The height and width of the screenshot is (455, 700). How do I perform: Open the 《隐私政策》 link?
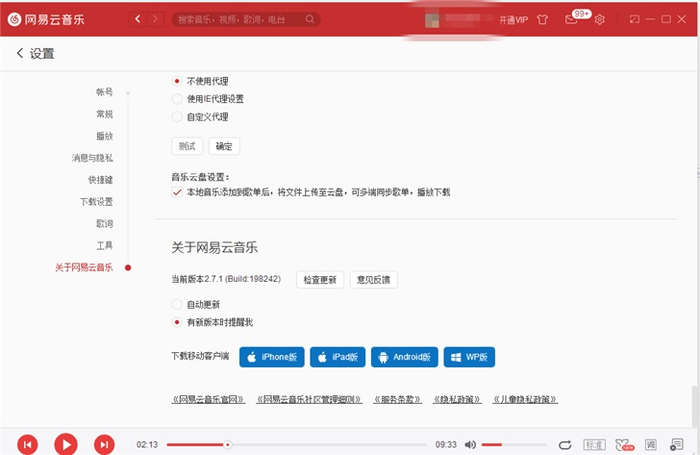[458, 399]
